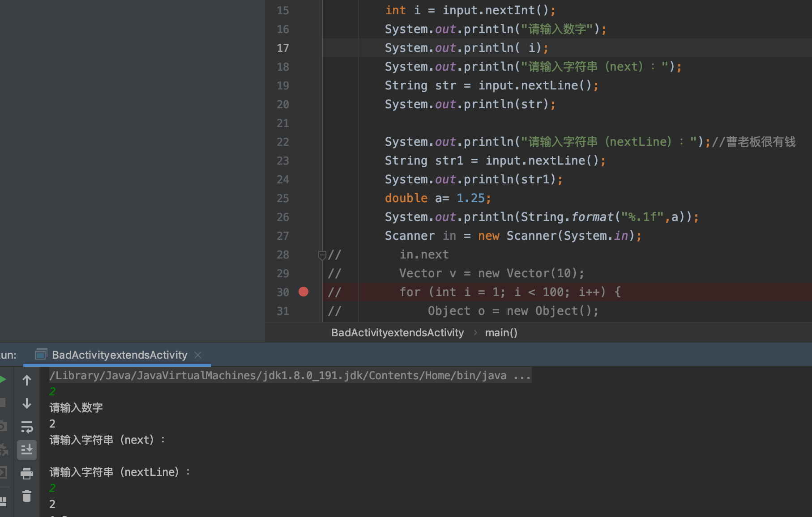
Task: Rerun the BadActivityextendsActivity program
Action: click(3, 379)
